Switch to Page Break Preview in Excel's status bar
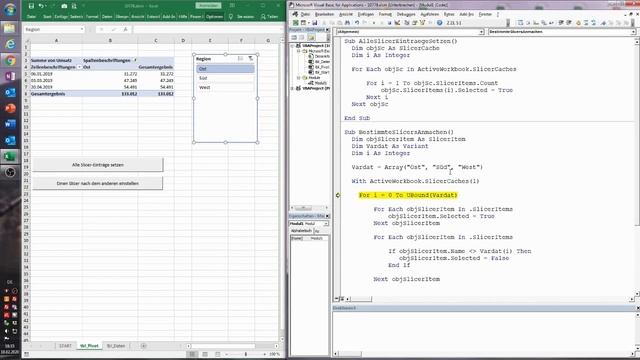Screen dimensions: 640x360 218,354
